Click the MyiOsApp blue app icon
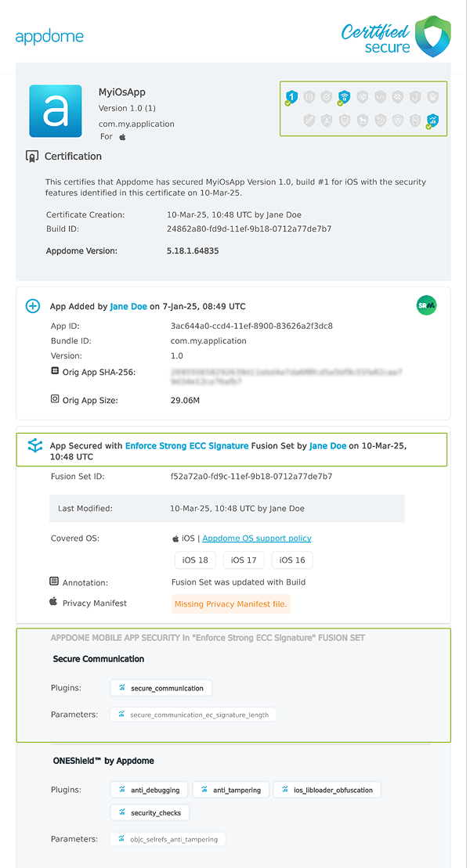 pos(56,111)
